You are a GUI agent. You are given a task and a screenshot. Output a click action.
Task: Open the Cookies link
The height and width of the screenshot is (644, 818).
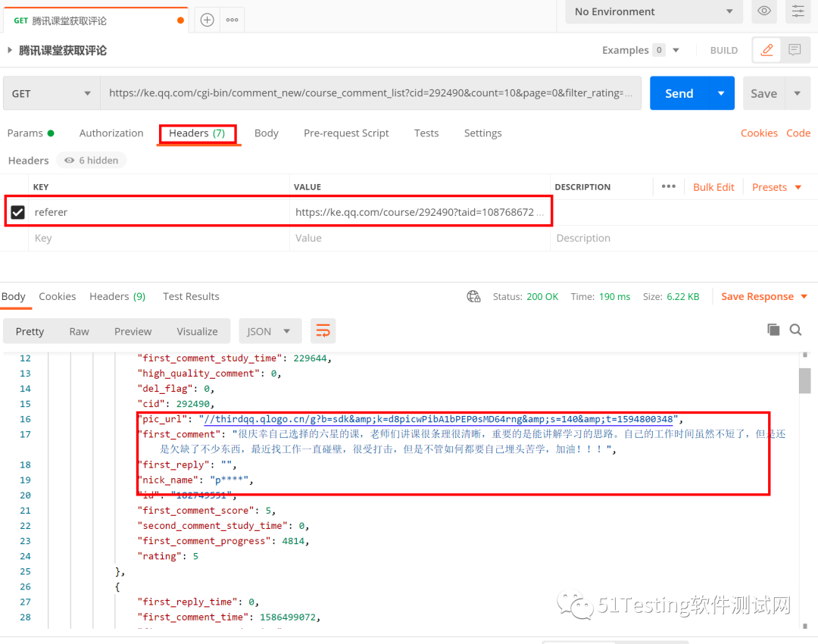[x=759, y=133]
